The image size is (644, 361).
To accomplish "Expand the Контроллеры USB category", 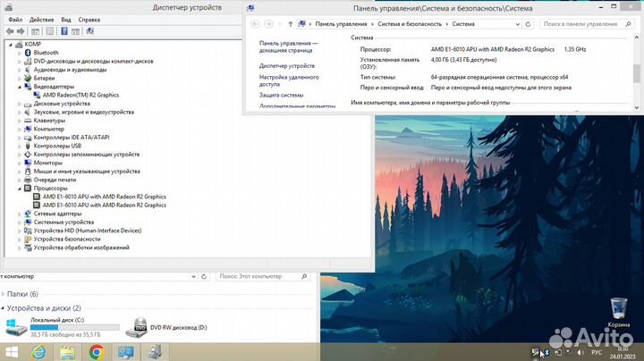I will (x=20, y=146).
